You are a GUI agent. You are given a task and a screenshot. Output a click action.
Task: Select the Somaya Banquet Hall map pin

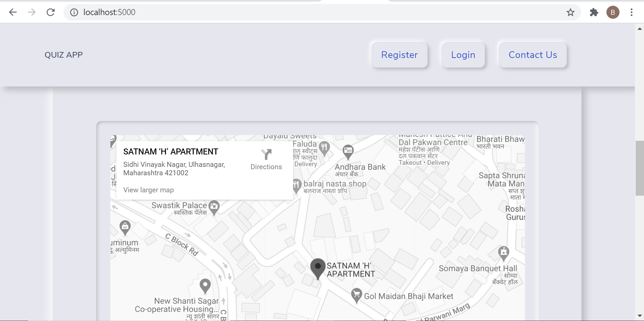[503, 252]
